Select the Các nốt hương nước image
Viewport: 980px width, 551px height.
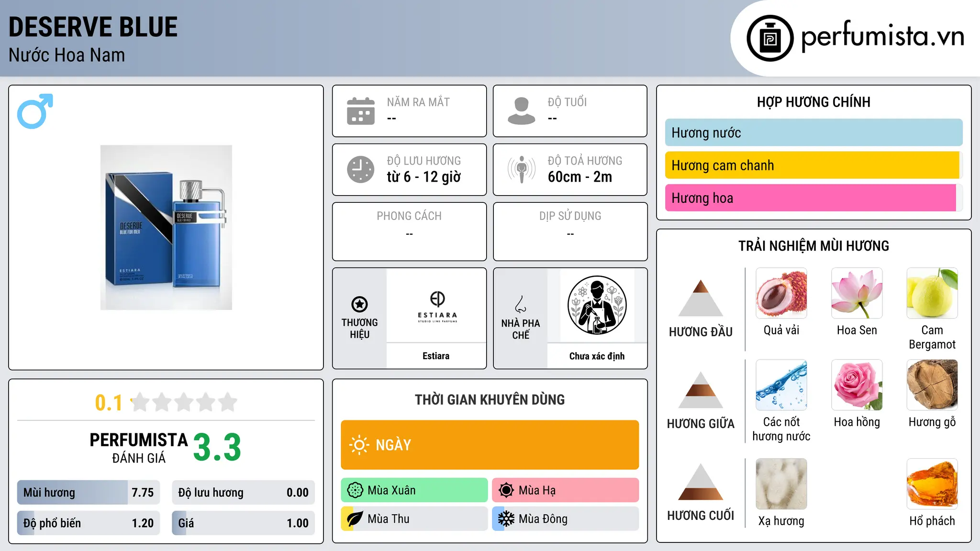tap(781, 385)
